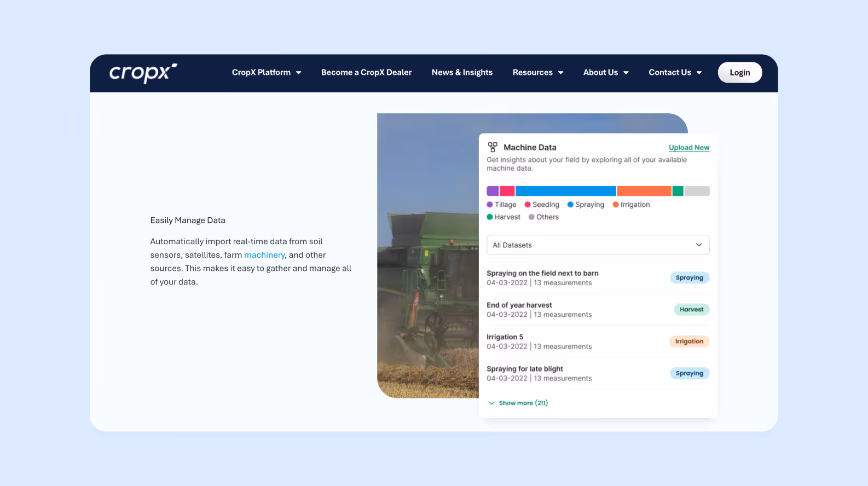Go to News & Insights
868x486 pixels.
pos(462,72)
